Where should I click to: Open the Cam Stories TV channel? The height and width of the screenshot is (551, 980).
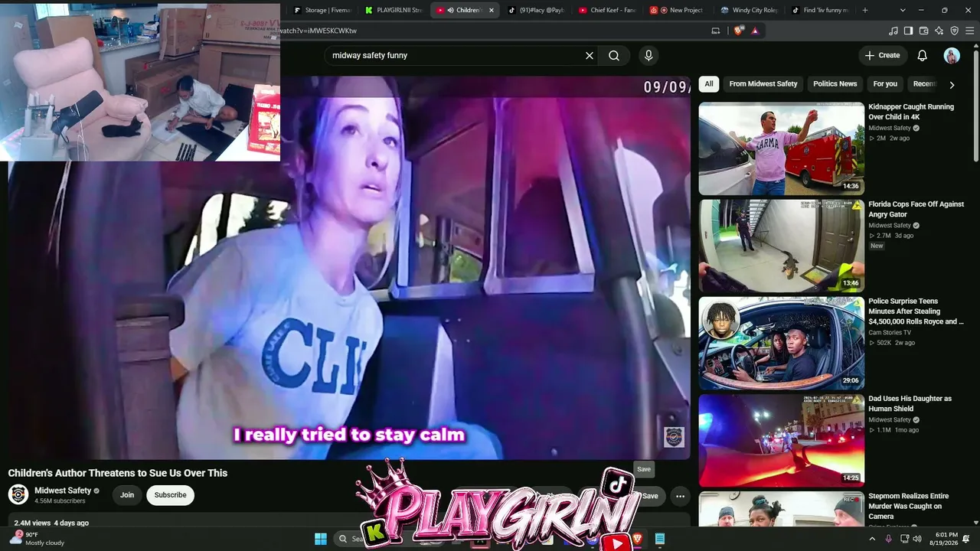890,333
